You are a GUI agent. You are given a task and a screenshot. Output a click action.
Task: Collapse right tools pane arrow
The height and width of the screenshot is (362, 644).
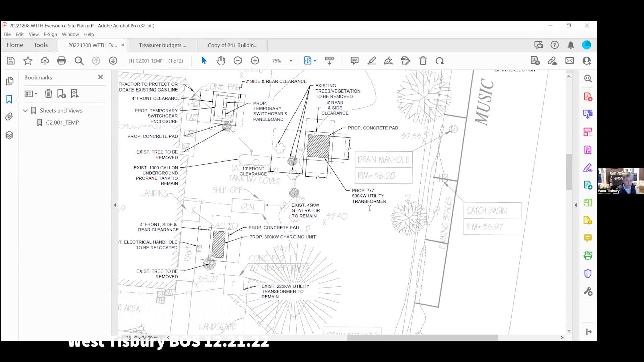coord(576,205)
